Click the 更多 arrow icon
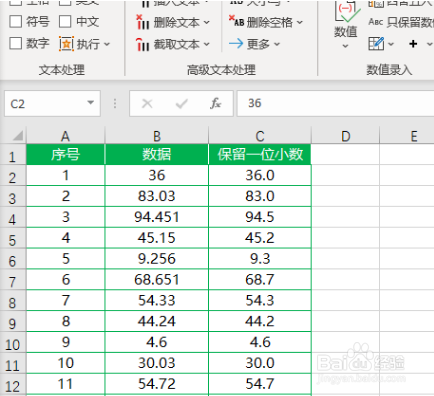The height and width of the screenshot is (396, 434). coord(236,44)
